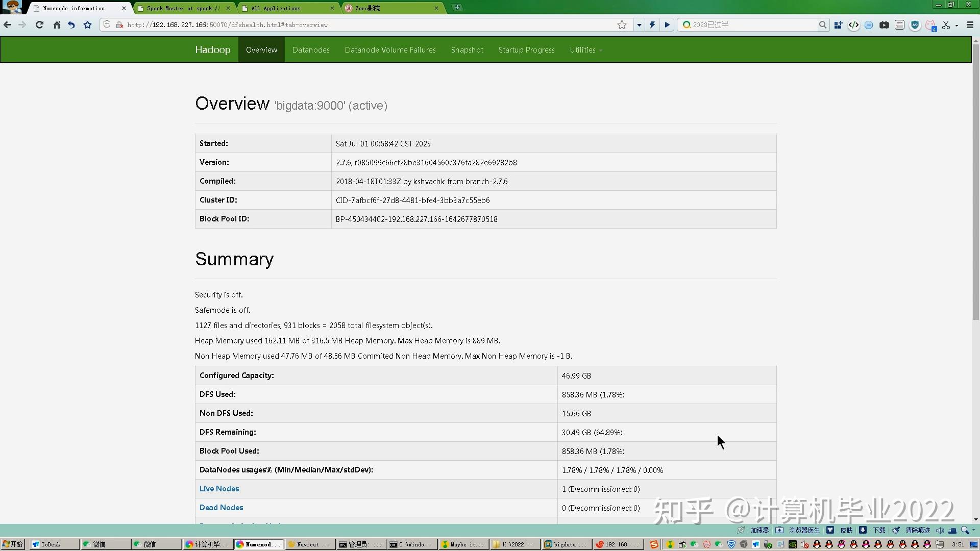Image resolution: width=980 pixels, height=551 pixels.
Task: Expand the Utilities dropdown menu
Action: point(585,49)
